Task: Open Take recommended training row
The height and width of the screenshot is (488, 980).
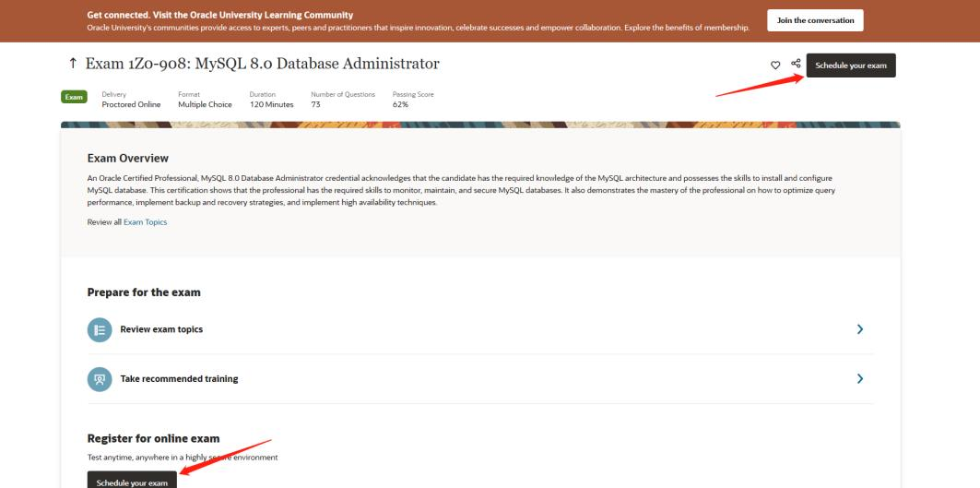Action: [480, 379]
